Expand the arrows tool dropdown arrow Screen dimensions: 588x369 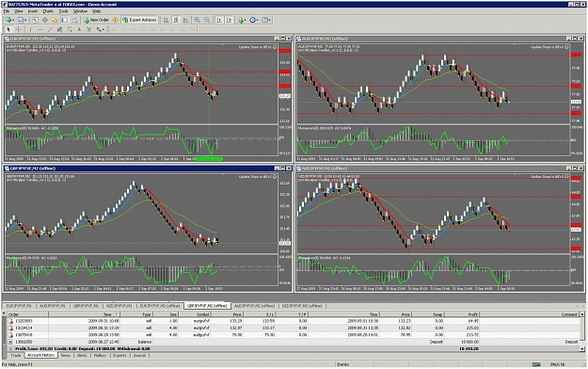[x=103, y=29]
